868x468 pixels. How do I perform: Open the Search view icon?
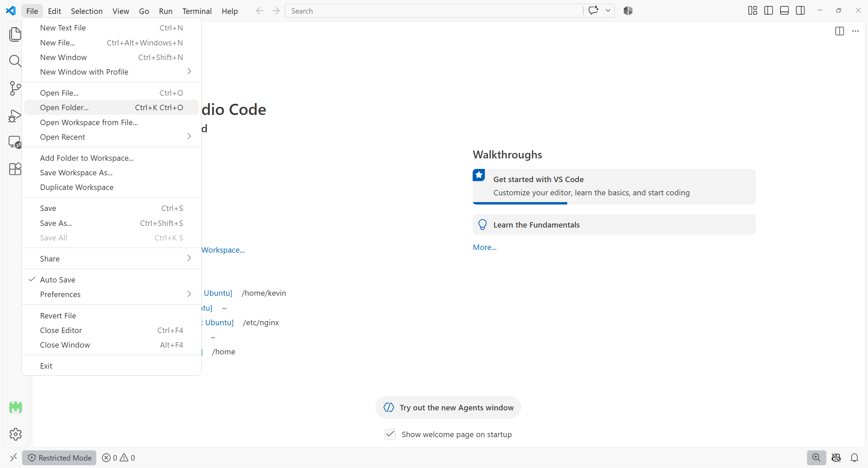(x=15, y=61)
